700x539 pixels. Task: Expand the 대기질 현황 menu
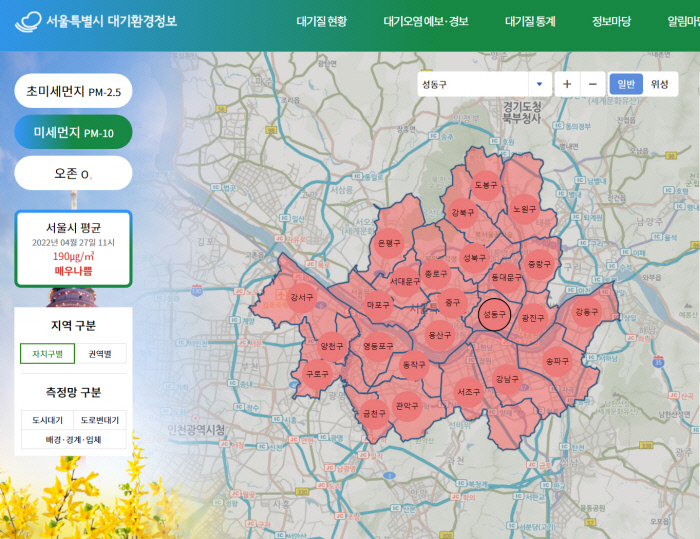tap(322, 21)
